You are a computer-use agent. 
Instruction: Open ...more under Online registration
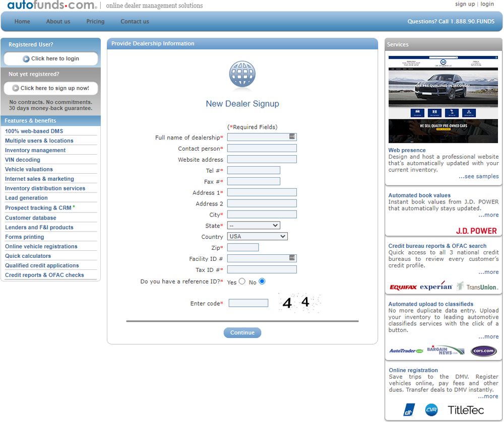click(x=488, y=396)
